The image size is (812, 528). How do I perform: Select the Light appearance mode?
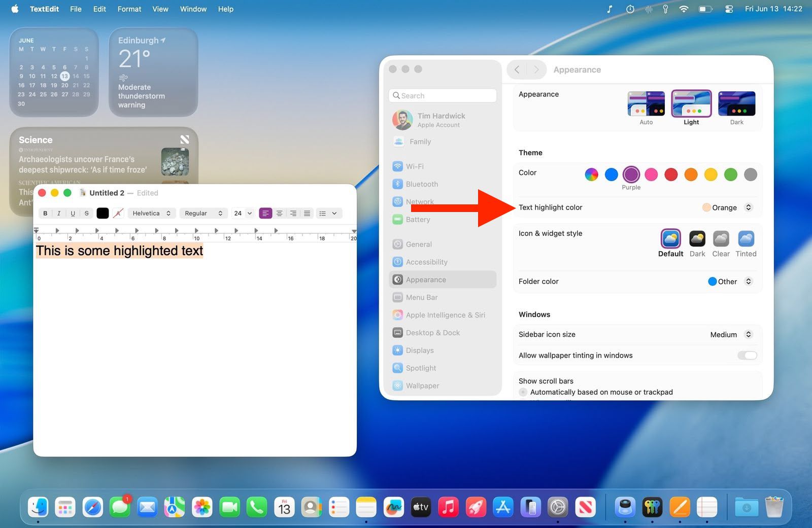[691, 103]
